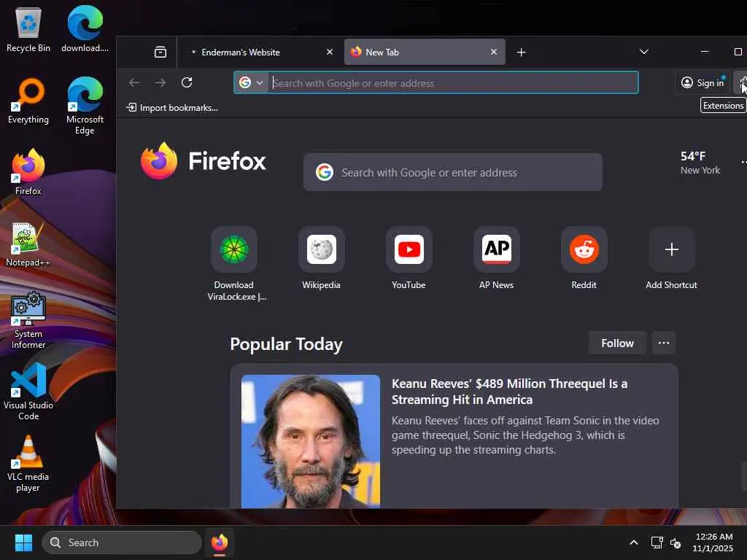Screen dimensions: 747x560
Task: Open the download Edge file on desktop
Action: 85,29
